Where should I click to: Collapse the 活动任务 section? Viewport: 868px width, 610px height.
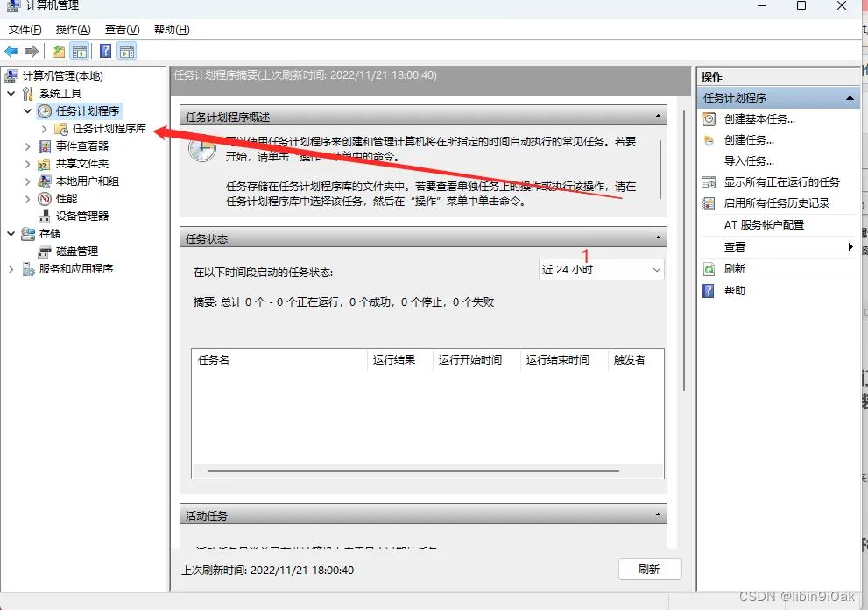658,514
